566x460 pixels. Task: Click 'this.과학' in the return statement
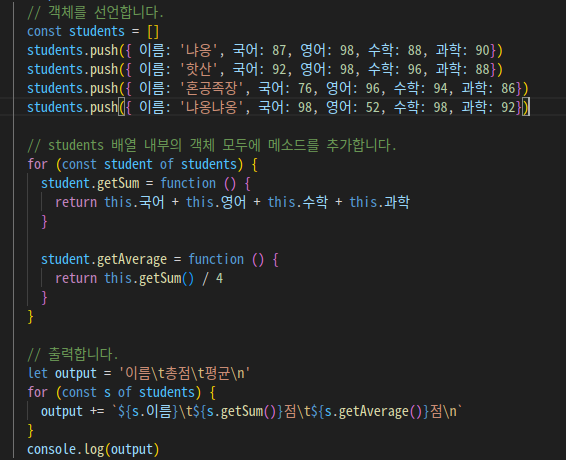(x=379, y=202)
